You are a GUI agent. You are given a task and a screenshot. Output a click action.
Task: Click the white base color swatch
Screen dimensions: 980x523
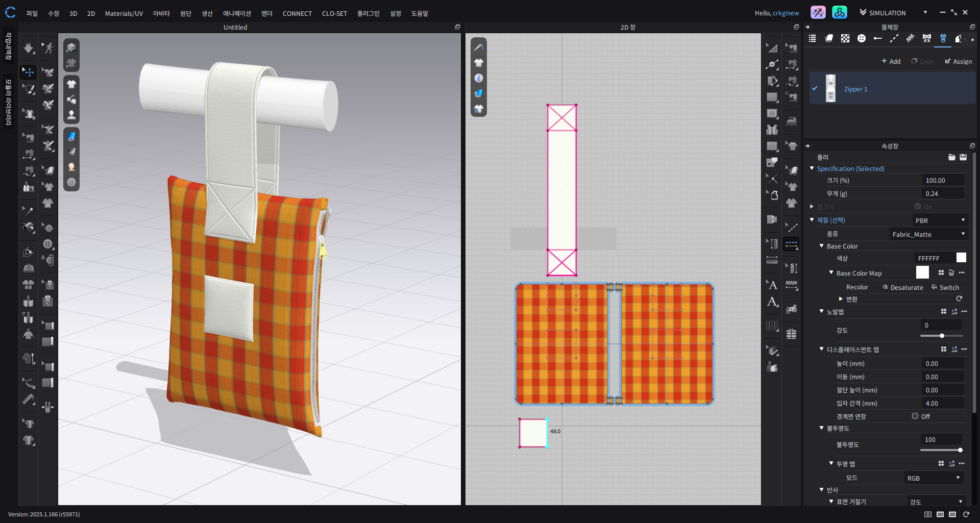point(961,258)
